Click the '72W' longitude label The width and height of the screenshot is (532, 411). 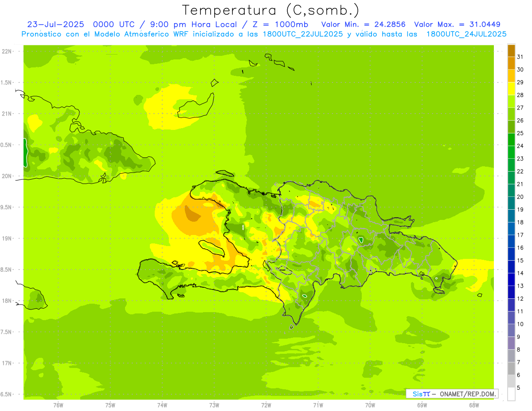266,405
